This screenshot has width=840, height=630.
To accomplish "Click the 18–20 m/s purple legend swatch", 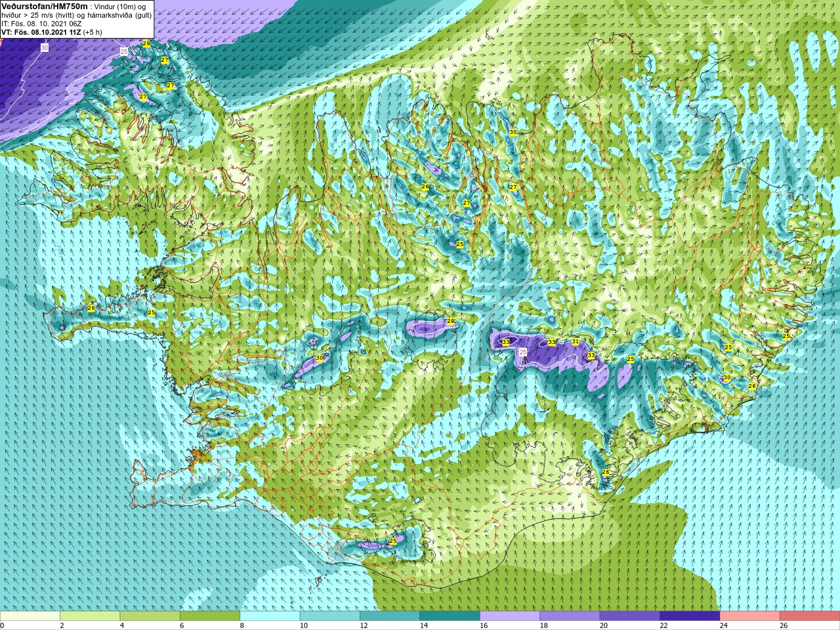I will 570,616.
